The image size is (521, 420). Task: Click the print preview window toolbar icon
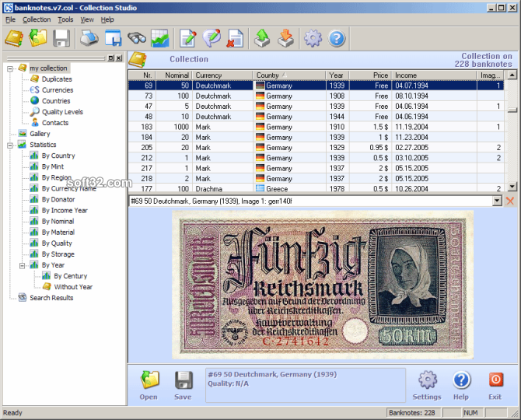tap(113, 38)
